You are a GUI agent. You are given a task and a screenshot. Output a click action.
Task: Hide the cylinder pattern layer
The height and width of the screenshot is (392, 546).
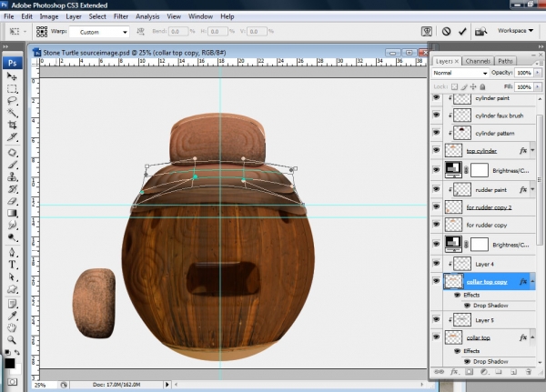pyautogui.click(x=436, y=132)
